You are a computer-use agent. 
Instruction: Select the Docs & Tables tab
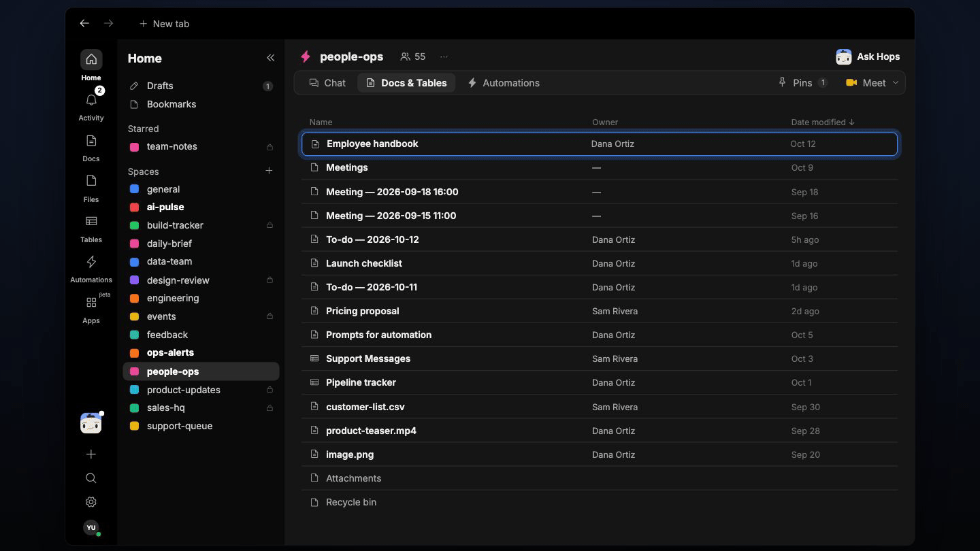click(x=406, y=83)
